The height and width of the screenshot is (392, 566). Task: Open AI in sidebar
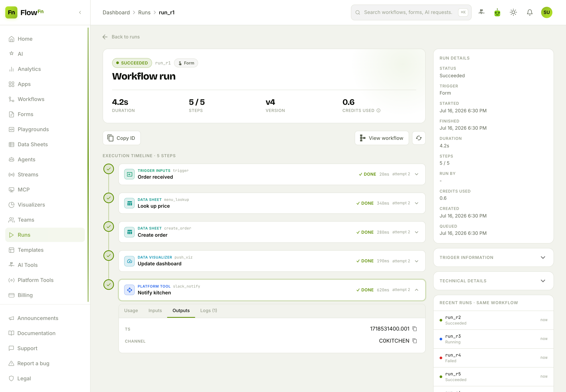(45, 54)
